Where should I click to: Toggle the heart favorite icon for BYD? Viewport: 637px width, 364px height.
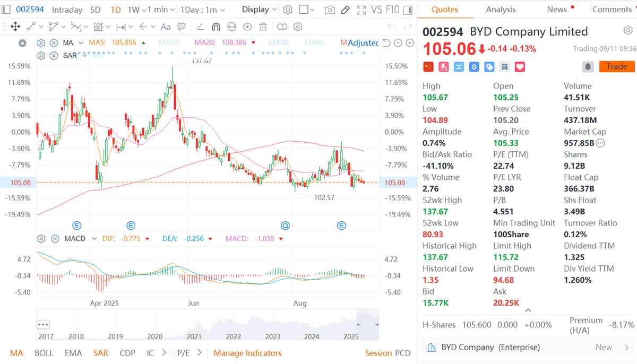[x=520, y=66]
